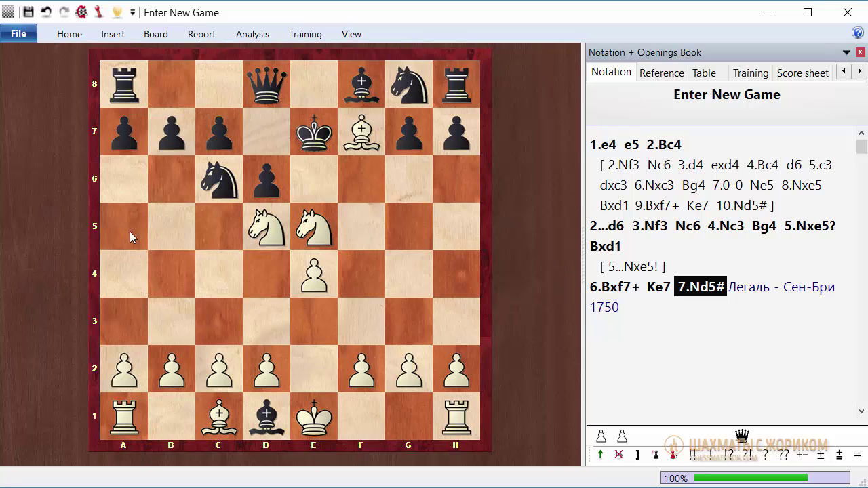Expand the quick access toolbar customize arrow
Screen dimensions: 868x488
132,12
